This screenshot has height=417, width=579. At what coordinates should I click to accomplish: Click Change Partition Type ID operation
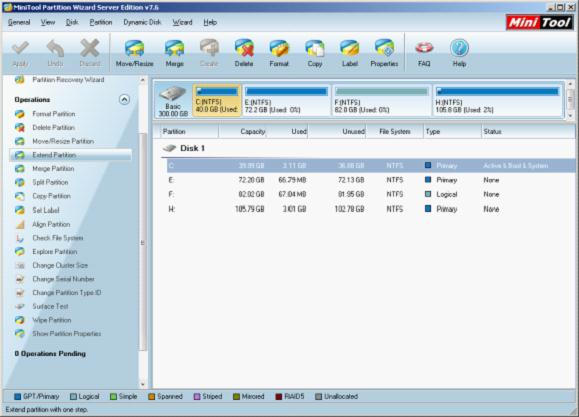tap(67, 293)
